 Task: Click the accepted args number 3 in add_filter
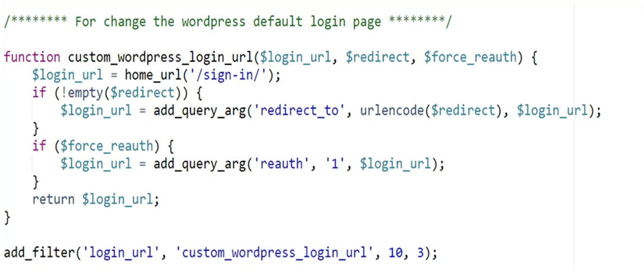(x=420, y=253)
